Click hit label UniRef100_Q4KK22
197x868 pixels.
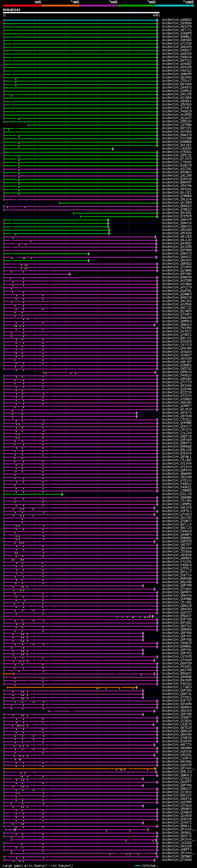(176, 257)
